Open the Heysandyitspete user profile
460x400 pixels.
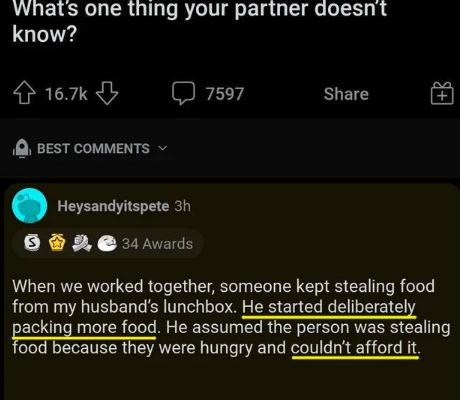[x=113, y=206]
